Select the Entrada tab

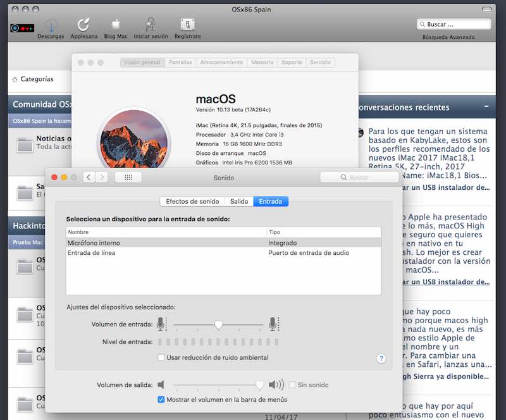[x=271, y=201]
